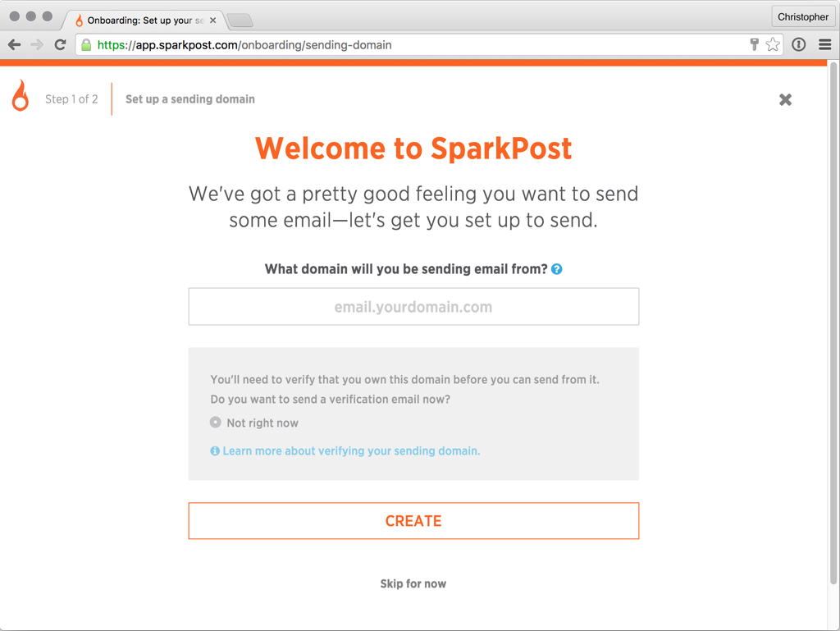
Task: Click the browser back arrow
Action: pos(15,45)
